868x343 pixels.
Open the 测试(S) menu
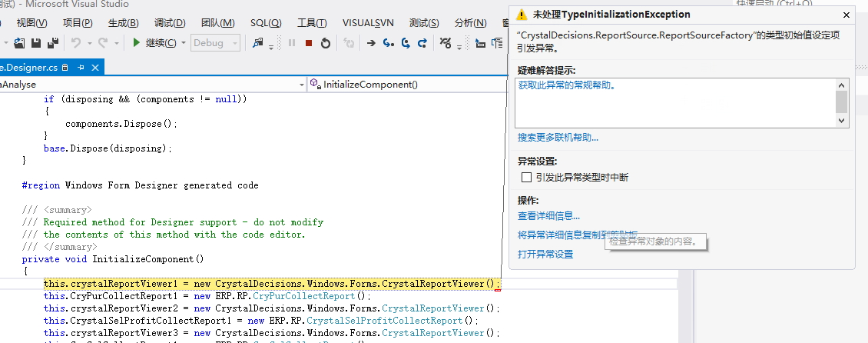[424, 23]
